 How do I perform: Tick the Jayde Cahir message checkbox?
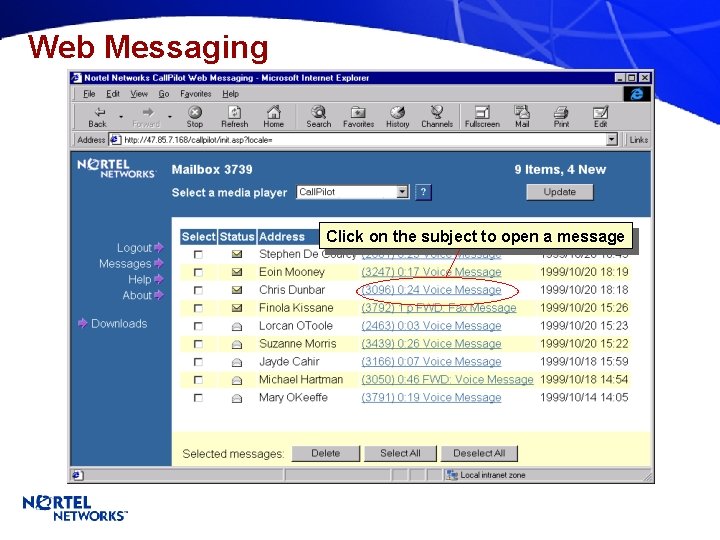pos(198,362)
